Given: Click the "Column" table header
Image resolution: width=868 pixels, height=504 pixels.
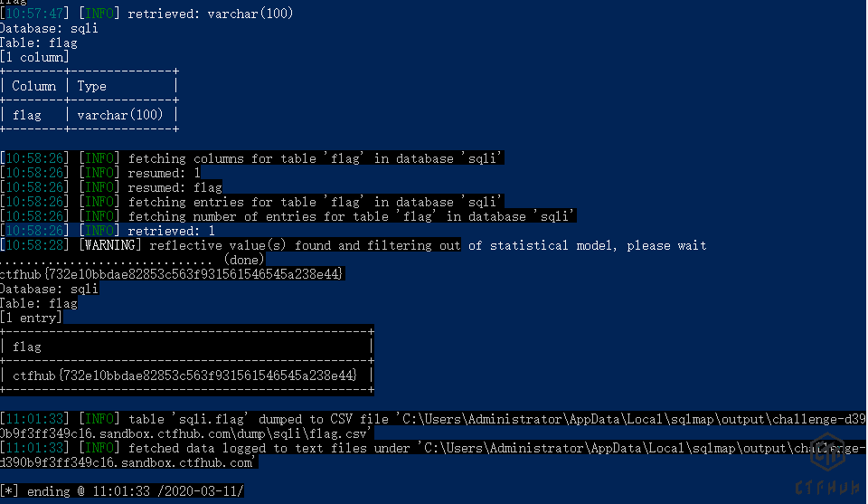Looking at the screenshot, I should coord(34,87).
